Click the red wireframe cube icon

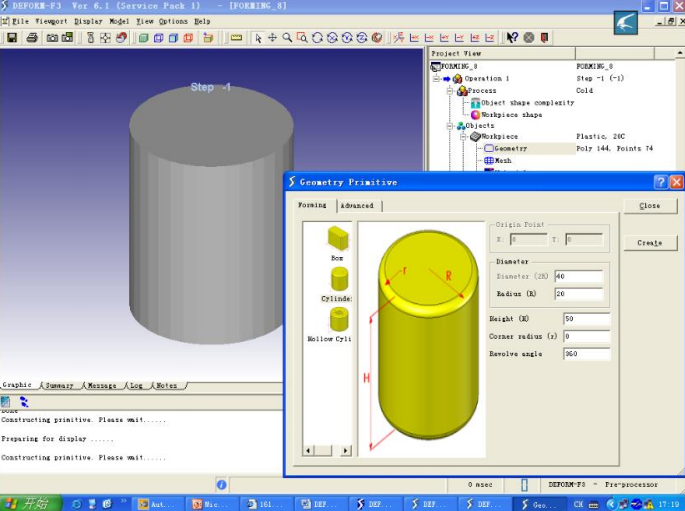pyautogui.click(x=188, y=38)
